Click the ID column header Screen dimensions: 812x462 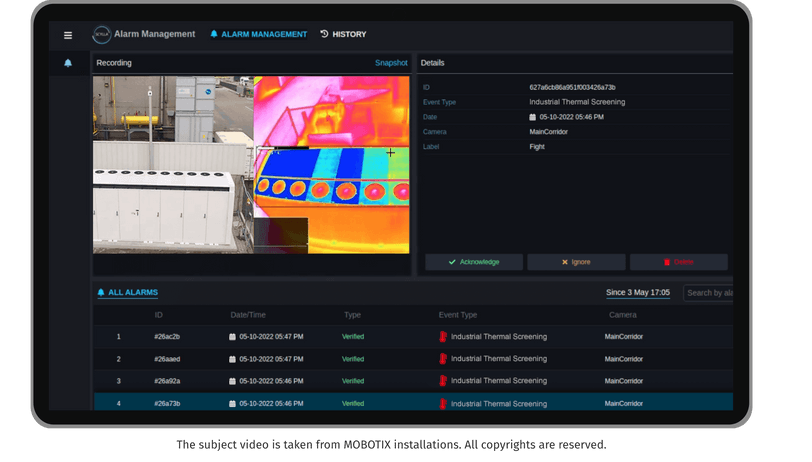point(158,315)
